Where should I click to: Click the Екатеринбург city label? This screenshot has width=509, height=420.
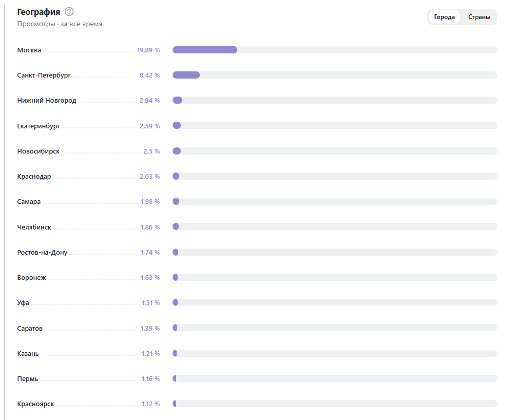(39, 126)
